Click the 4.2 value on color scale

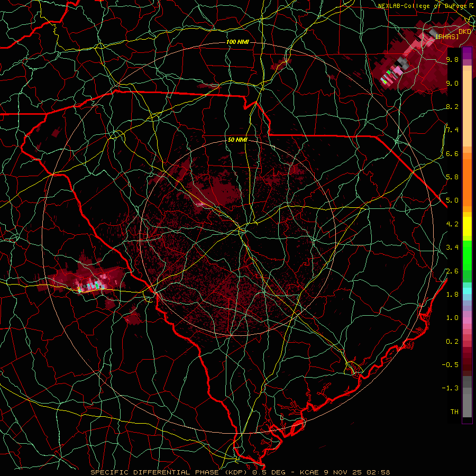coord(452,224)
